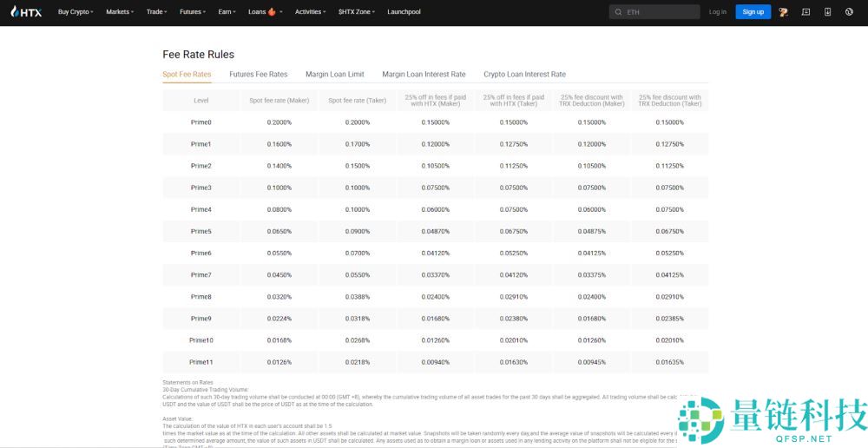Open the announcements message icon
Image resolution: width=868 pixels, height=448 pixels.
[806, 12]
